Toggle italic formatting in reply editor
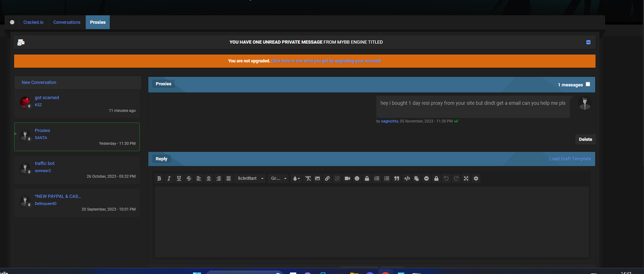This screenshot has height=274, width=644. click(x=169, y=178)
